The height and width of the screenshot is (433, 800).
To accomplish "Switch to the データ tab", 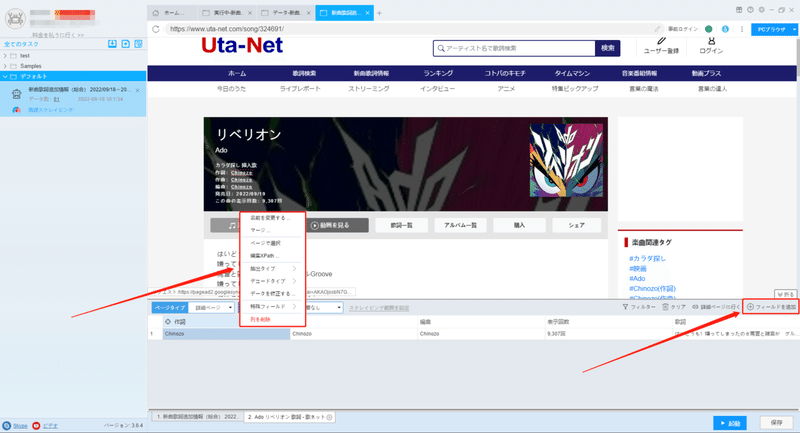I will click(284, 13).
